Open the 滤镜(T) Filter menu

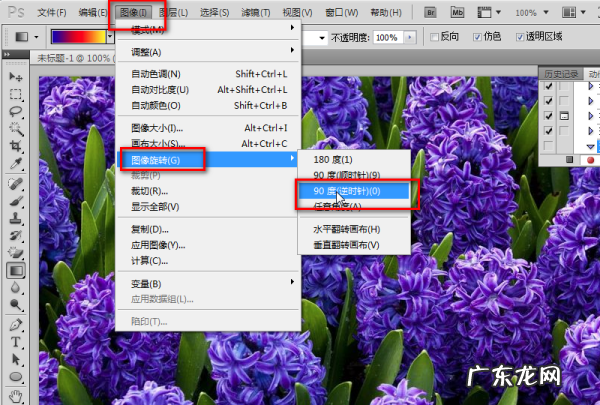(256, 13)
